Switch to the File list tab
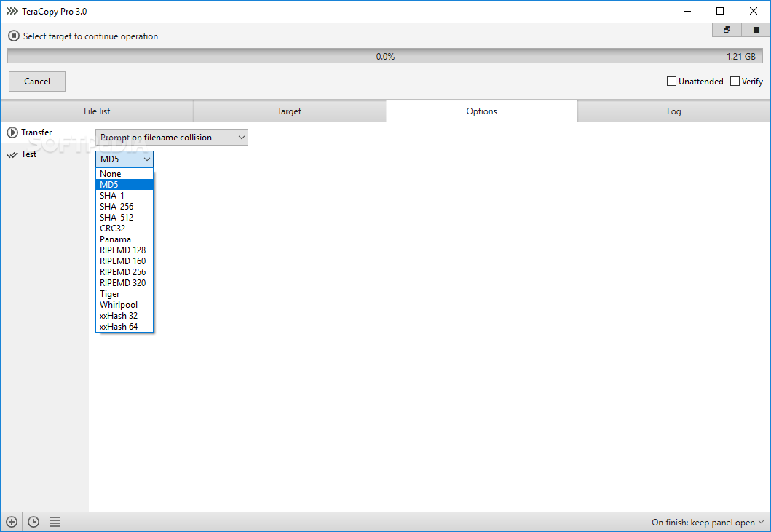Viewport: 771px width, 532px height. [x=97, y=111]
